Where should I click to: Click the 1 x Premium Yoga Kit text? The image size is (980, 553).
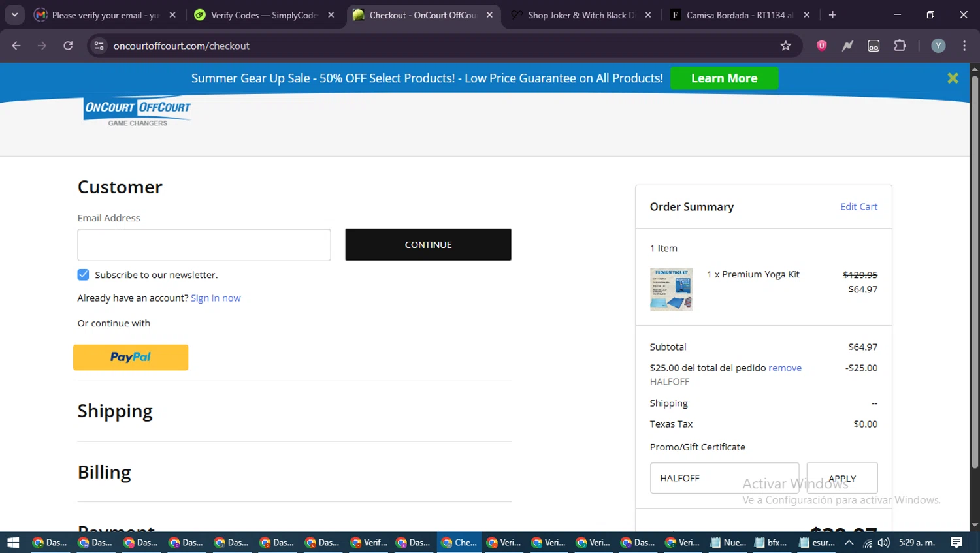click(753, 274)
